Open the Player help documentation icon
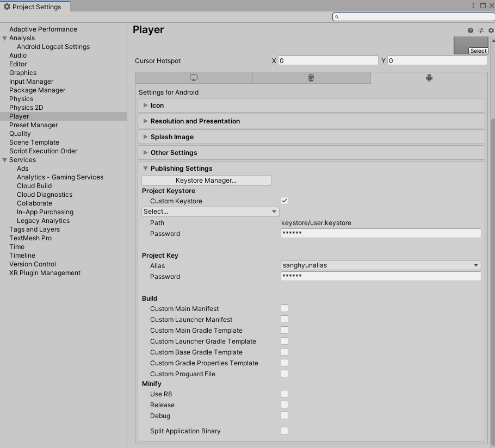This screenshot has width=495, height=448. [x=471, y=30]
